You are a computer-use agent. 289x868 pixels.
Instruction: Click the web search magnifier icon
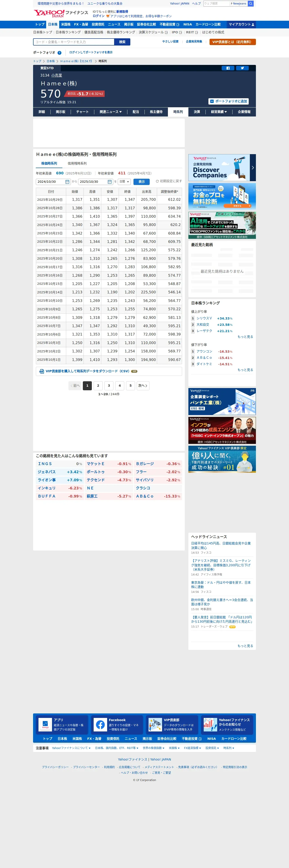pos(250,4)
